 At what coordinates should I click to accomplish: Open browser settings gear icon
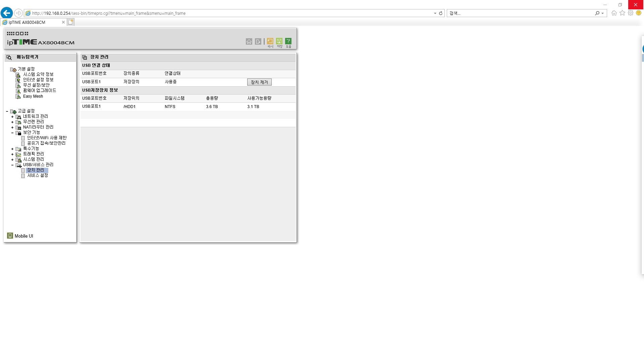point(631,13)
